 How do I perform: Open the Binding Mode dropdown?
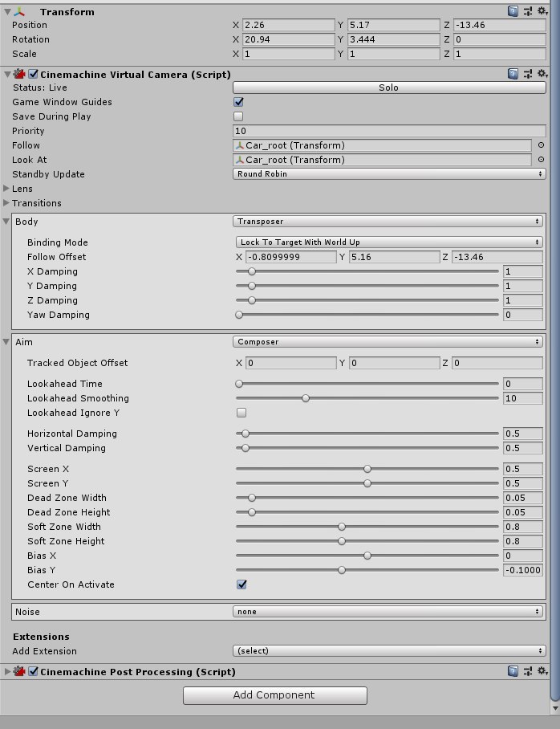pyautogui.click(x=389, y=242)
